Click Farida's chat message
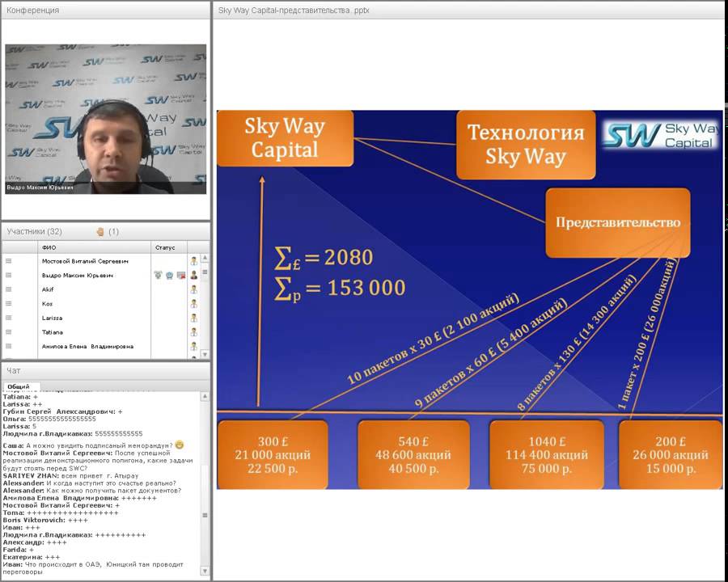The image size is (728, 582). pyautogui.click(x=18, y=550)
